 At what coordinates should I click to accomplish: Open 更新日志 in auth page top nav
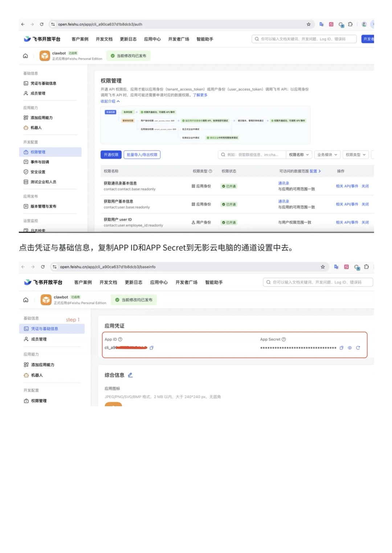click(x=128, y=39)
